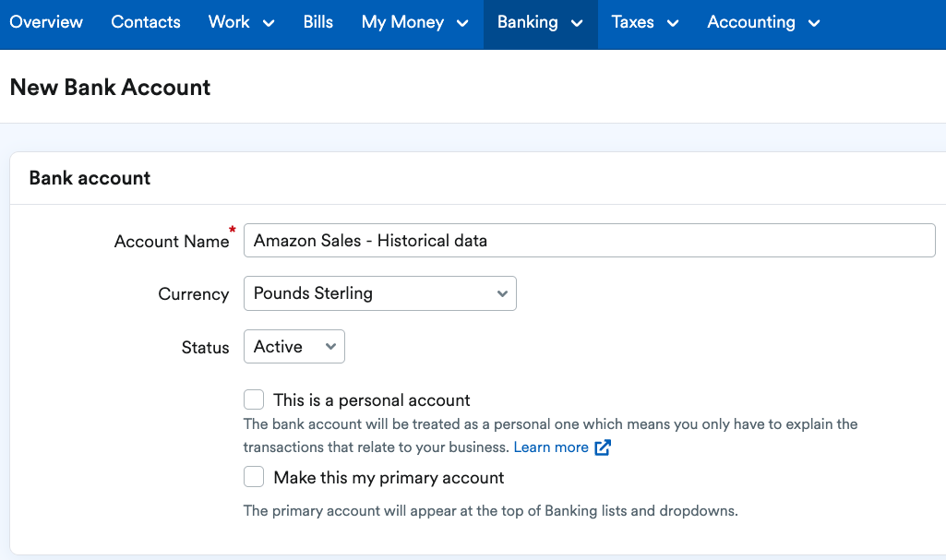
Task: Expand the Work menu chevron
Action: (269, 23)
